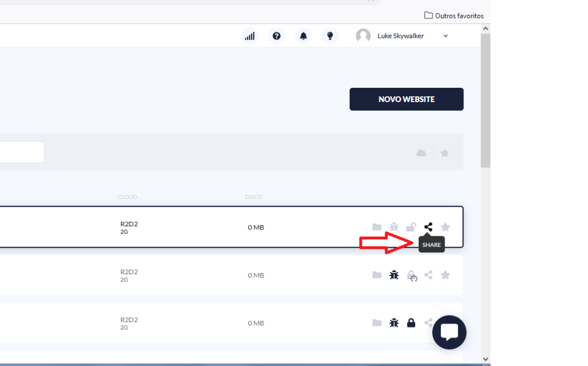Click the Luke Skywalker user name
Image resolution: width=588 pixels, height=366 pixels.
(400, 36)
